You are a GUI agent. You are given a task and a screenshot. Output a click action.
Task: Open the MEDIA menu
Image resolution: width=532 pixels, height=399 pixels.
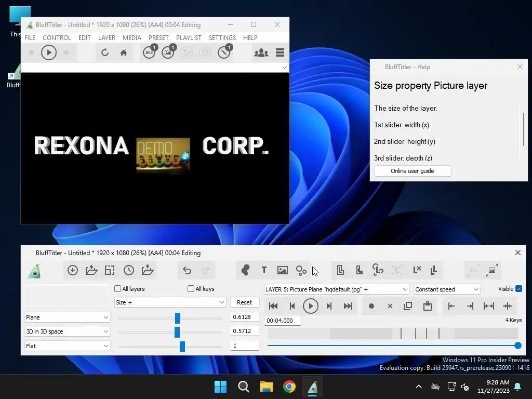click(131, 37)
